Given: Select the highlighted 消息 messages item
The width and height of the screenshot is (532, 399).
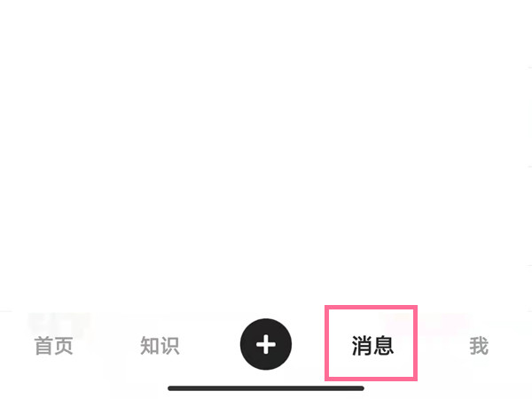Looking at the screenshot, I should click(x=372, y=343).
